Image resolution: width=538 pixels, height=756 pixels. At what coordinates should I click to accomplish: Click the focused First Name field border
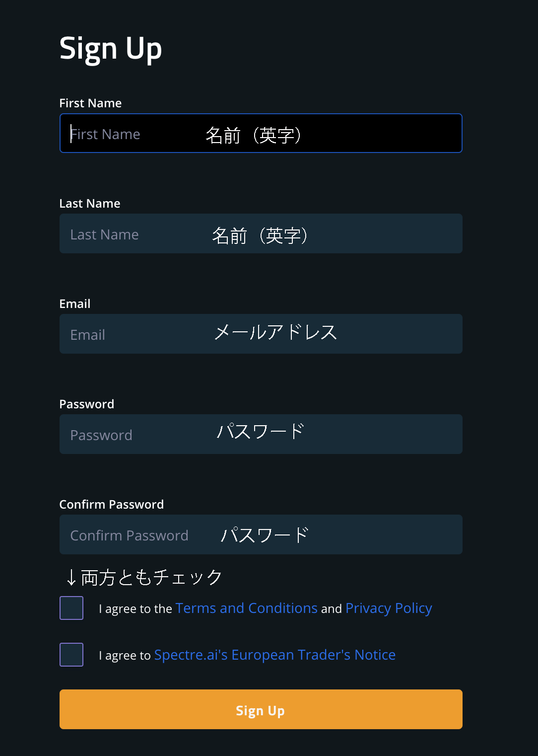point(261,114)
